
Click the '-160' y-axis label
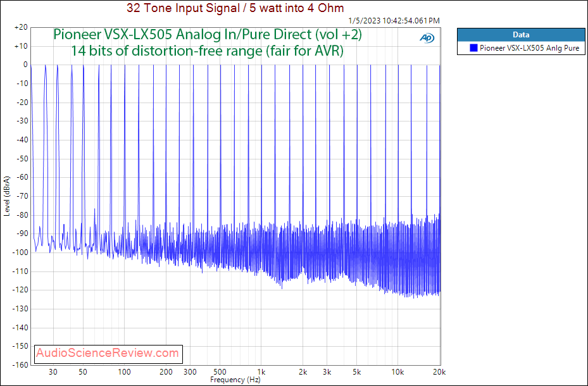(x=21, y=365)
